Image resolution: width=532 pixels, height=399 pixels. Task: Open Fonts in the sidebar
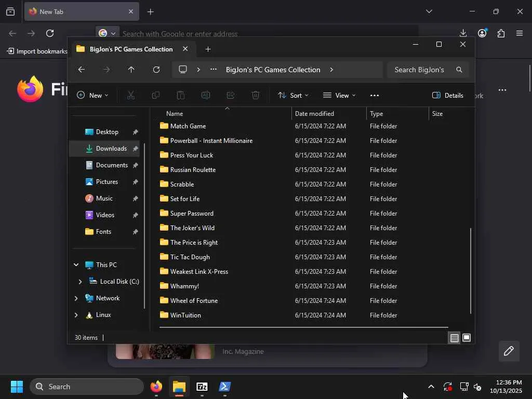pyautogui.click(x=104, y=232)
